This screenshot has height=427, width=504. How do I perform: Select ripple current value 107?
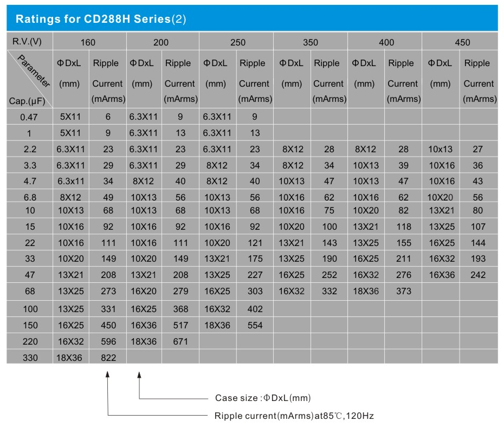tap(478, 227)
